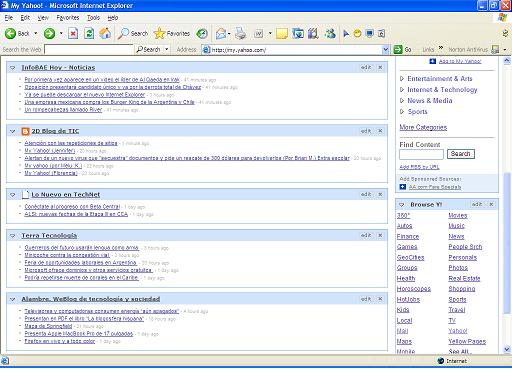Collapse the Browse Y! module

pyautogui.click(x=402, y=205)
